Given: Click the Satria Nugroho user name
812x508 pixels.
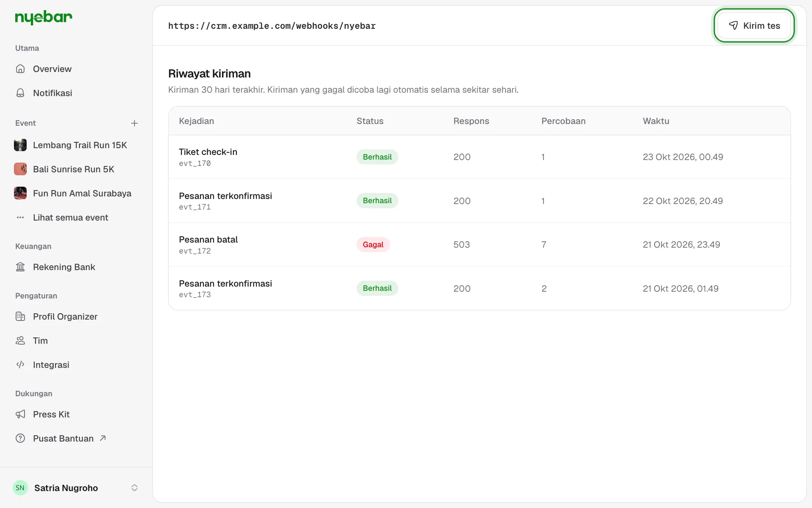Looking at the screenshot, I should 66,488.
